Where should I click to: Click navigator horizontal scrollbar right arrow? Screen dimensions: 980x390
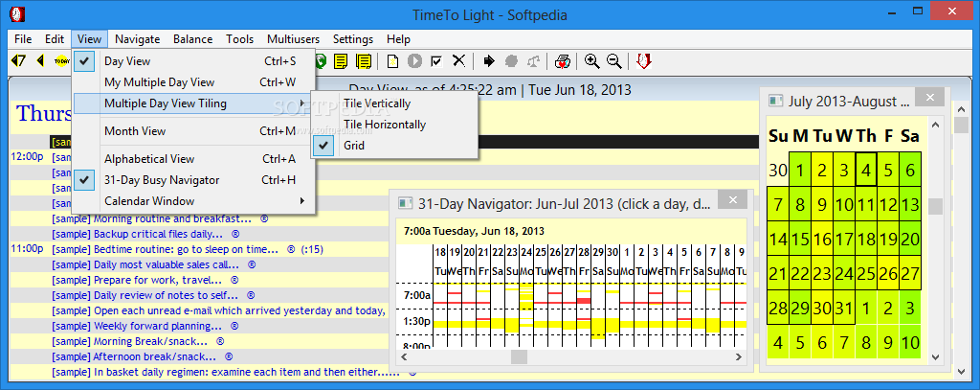740,356
